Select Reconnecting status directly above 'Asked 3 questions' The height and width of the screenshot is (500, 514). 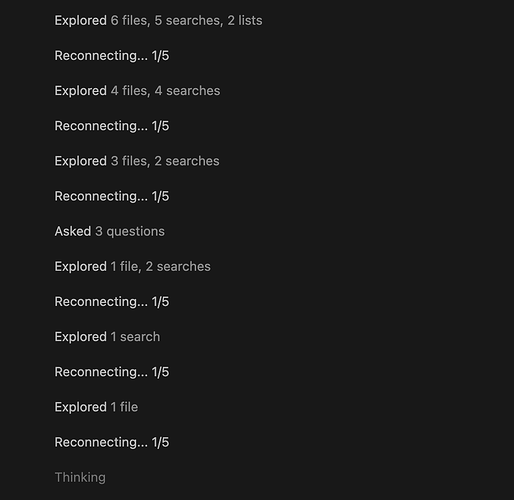112,196
